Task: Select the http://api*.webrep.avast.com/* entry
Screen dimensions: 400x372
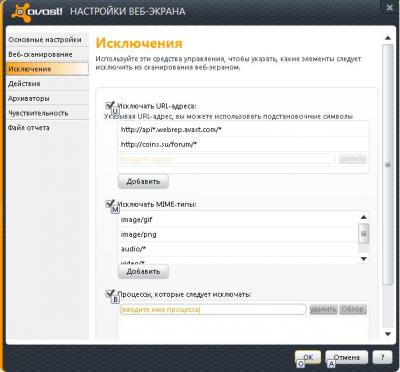Action: coord(243,130)
